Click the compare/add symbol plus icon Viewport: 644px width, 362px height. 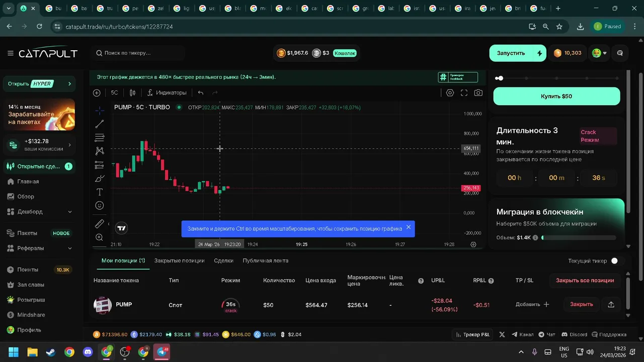(x=97, y=93)
